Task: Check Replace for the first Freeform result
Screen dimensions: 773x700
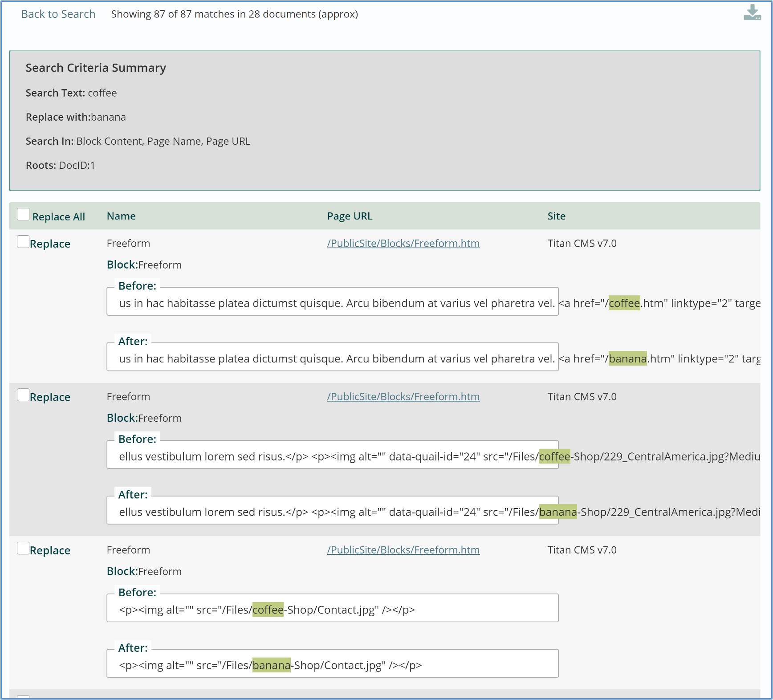Action: click(23, 242)
